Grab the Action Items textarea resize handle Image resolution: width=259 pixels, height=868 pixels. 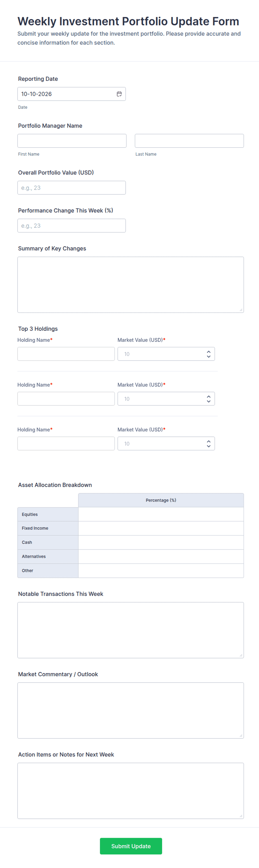coord(241,816)
